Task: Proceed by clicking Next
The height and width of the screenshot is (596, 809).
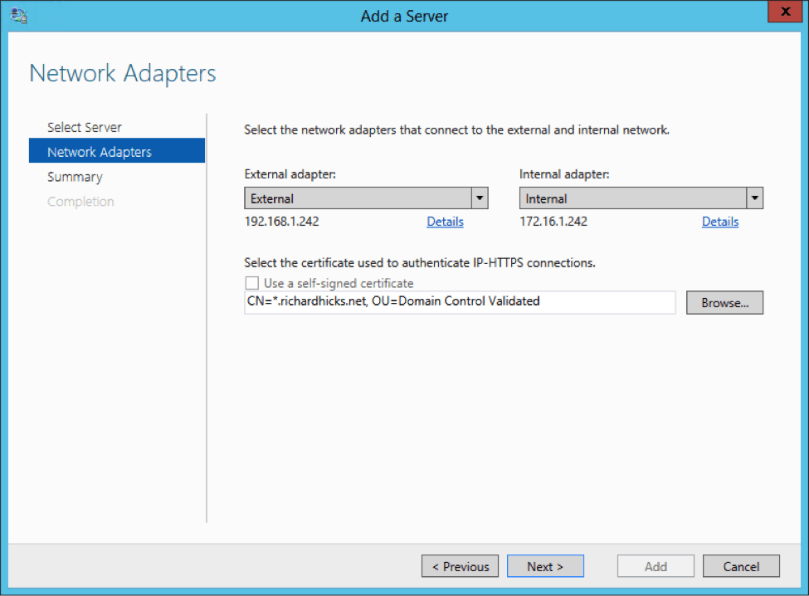Action: 545,566
